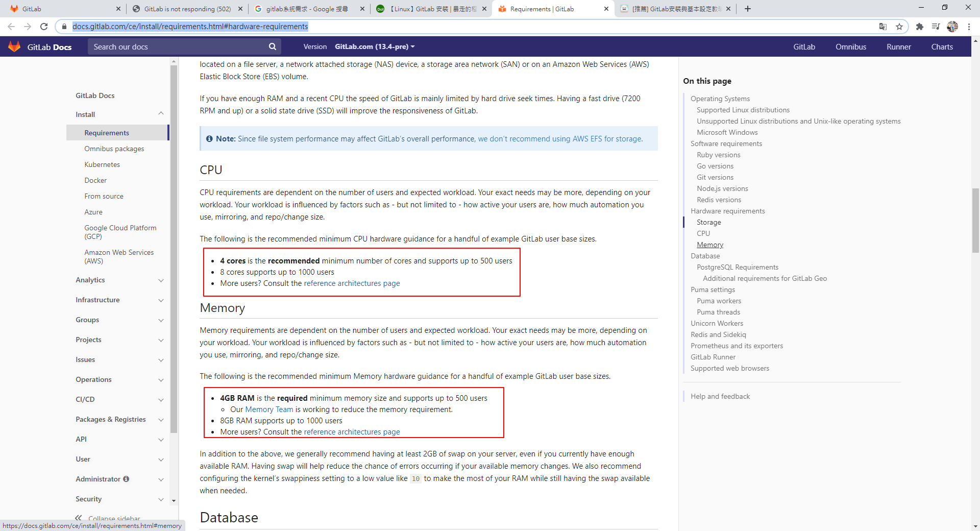Open reference architectures page link under Memory

(352, 432)
